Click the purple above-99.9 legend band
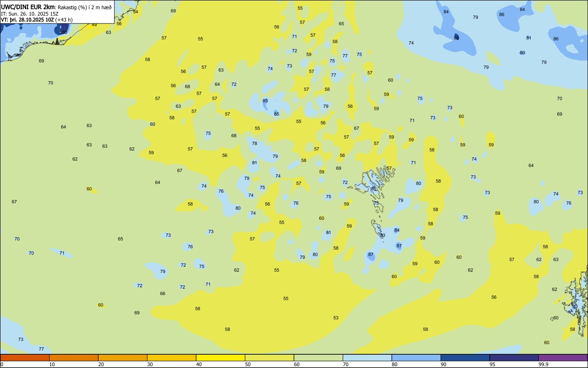This screenshot has height=368, width=588. [563, 357]
